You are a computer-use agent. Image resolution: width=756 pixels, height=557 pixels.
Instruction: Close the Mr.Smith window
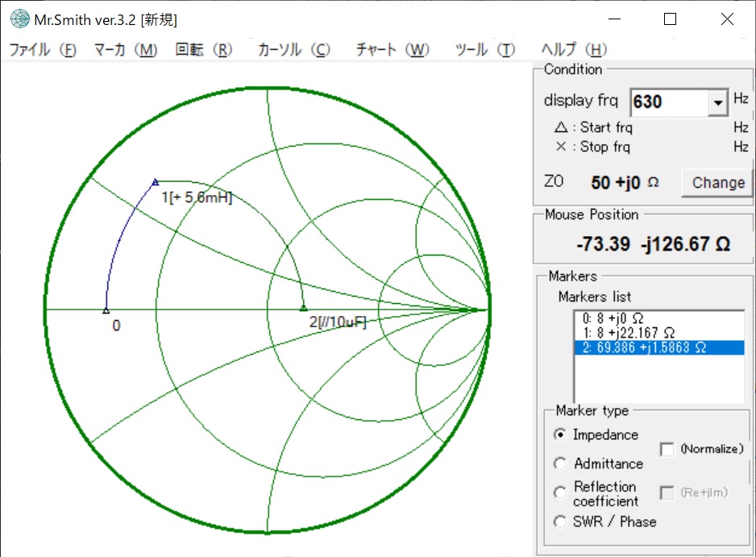(727, 19)
